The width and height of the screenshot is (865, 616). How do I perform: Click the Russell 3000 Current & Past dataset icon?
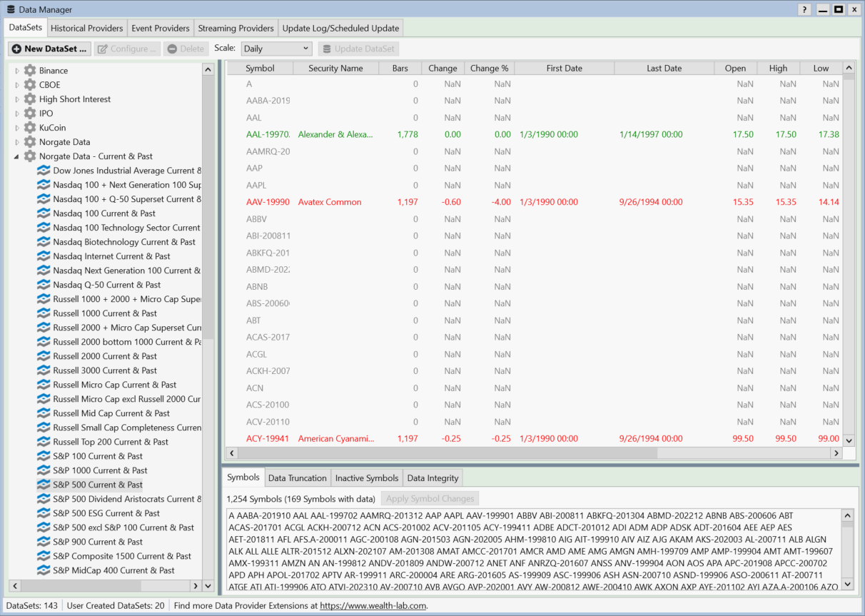[x=44, y=370]
